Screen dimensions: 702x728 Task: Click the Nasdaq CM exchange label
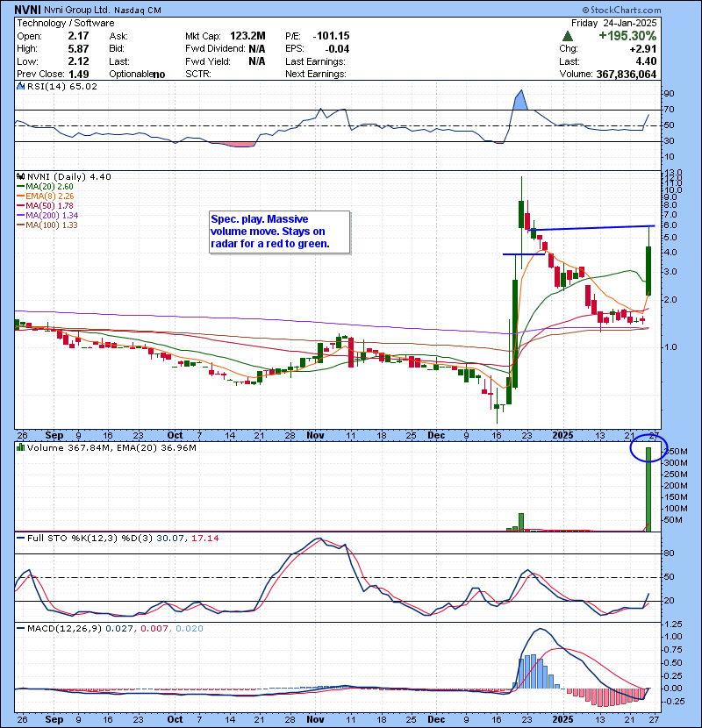pyautogui.click(x=138, y=11)
